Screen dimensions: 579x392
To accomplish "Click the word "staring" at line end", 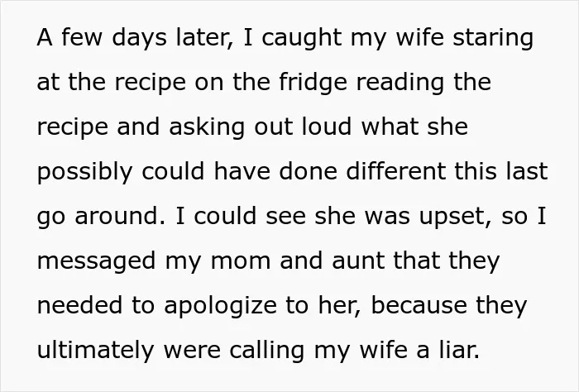I will click(493, 39).
